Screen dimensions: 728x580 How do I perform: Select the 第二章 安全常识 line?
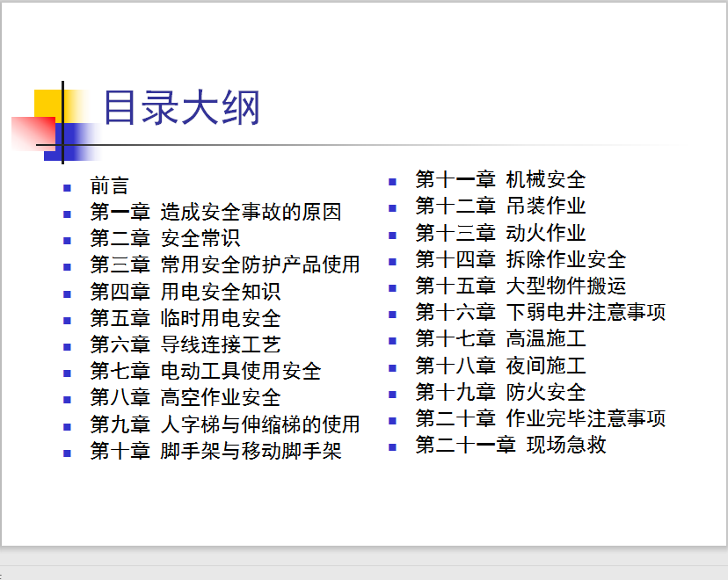pos(165,238)
